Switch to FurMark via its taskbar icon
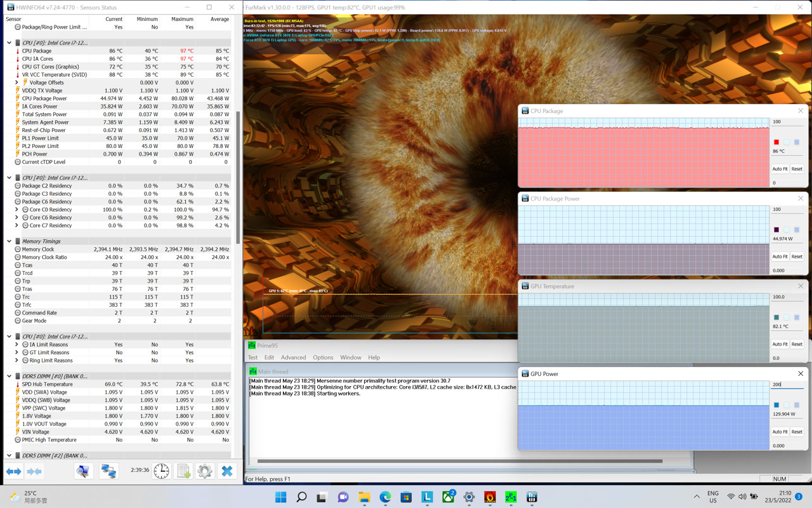 click(x=490, y=497)
